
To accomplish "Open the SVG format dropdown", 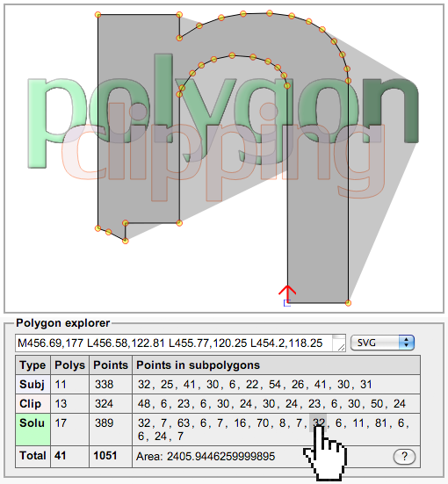I will point(382,343).
